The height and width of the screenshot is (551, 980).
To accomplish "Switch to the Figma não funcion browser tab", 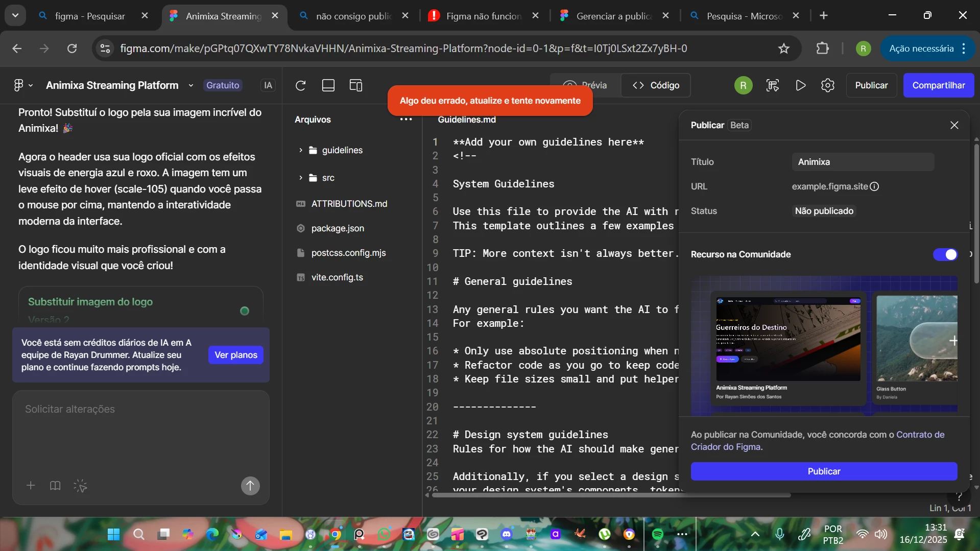I will [x=484, y=16].
